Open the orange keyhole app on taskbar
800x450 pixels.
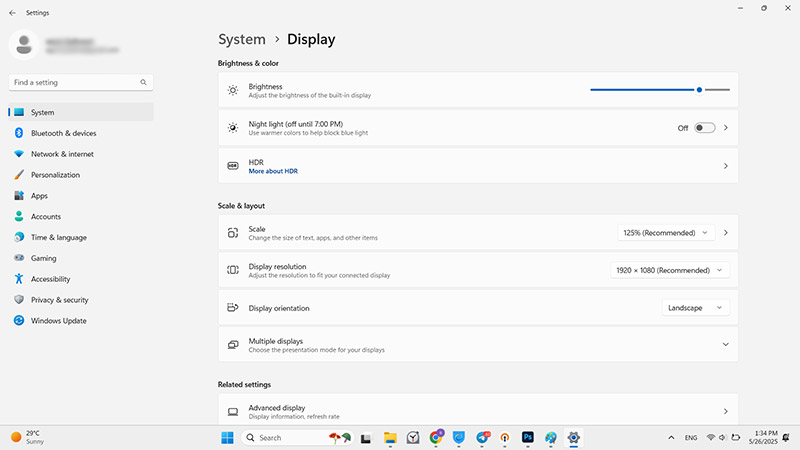505,438
